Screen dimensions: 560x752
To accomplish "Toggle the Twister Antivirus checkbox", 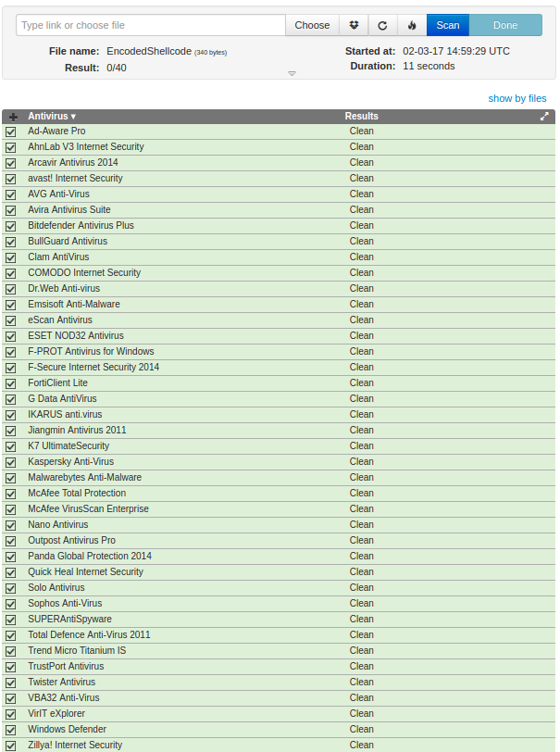I will (11, 683).
